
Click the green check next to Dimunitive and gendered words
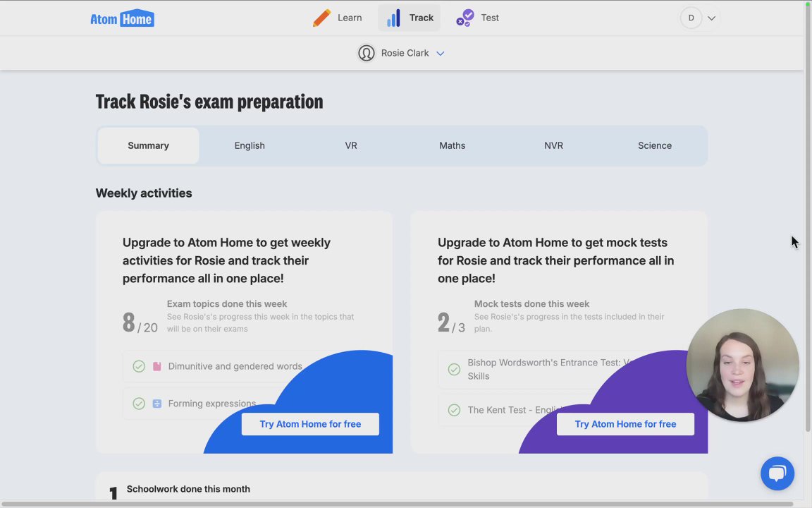click(139, 366)
